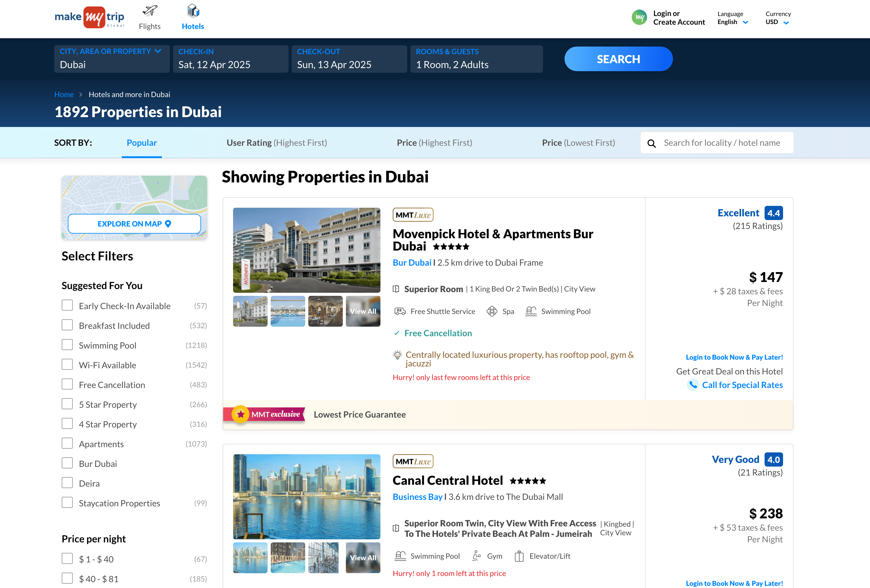870x588 pixels.
Task: Click the magnifier icon in locality search
Action: point(652,143)
